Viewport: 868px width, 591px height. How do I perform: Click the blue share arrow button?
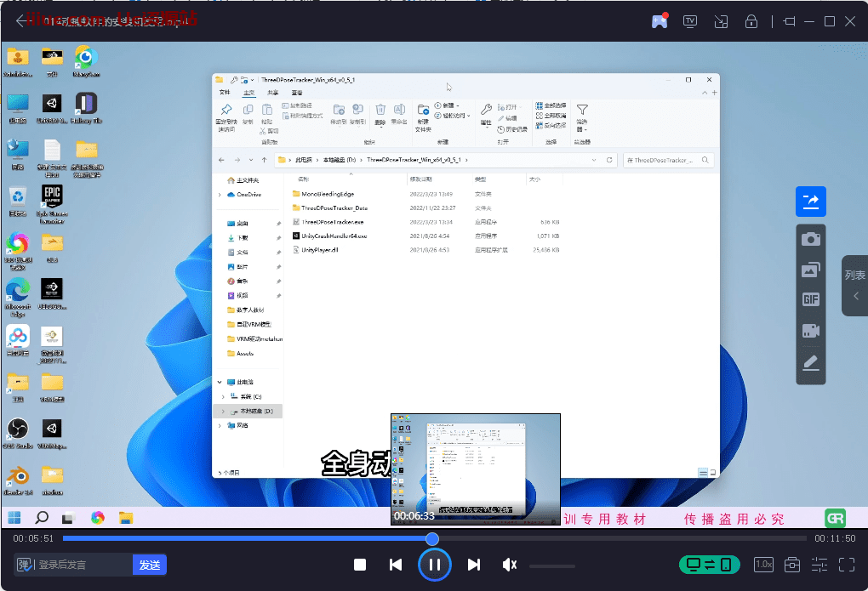tap(810, 201)
